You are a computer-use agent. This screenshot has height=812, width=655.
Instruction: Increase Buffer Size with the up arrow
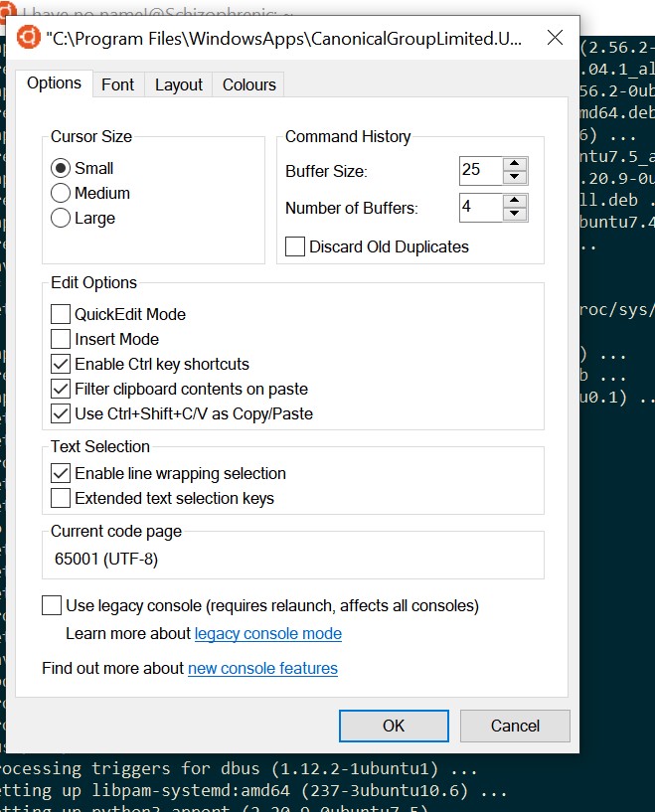(515, 164)
